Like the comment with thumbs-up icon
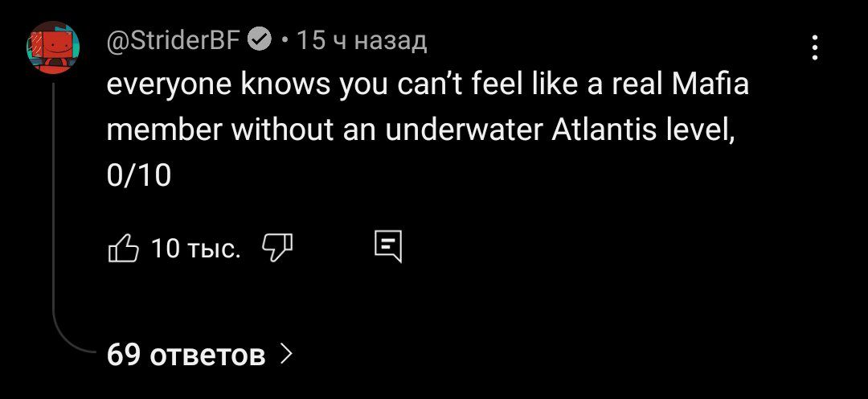The height and width of the screenshot is (399, 868). (x=122, y=249)
